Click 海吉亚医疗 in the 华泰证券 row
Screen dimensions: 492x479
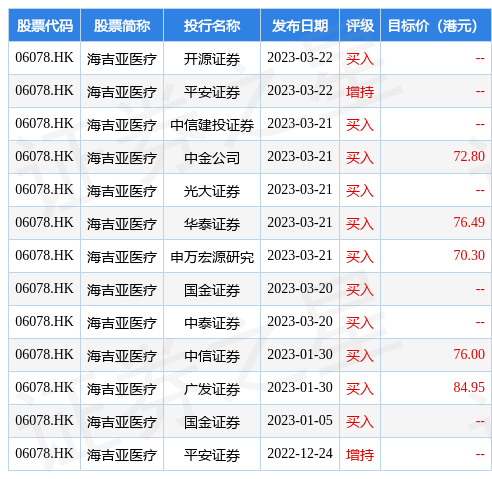click(x=122, y=224)
